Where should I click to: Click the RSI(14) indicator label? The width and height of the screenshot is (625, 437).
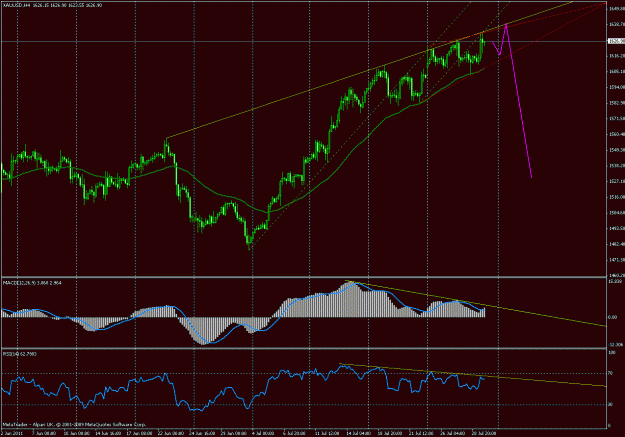point(20,354)
